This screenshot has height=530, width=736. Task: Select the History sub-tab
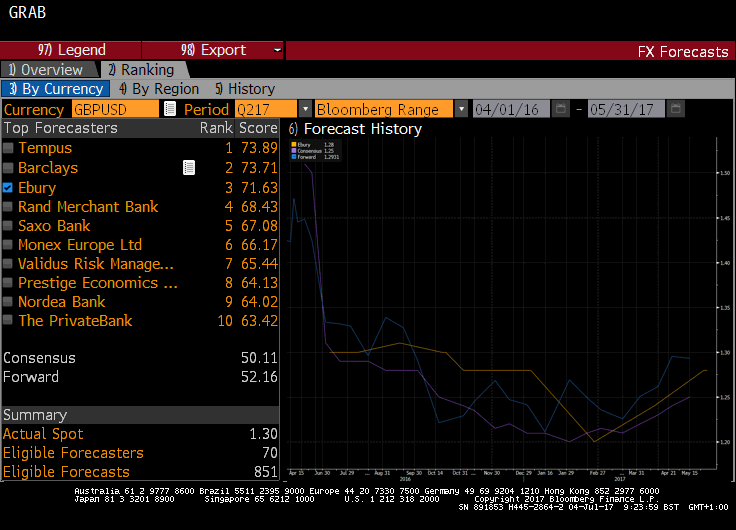pyautogui.click(x=245, y=89)
